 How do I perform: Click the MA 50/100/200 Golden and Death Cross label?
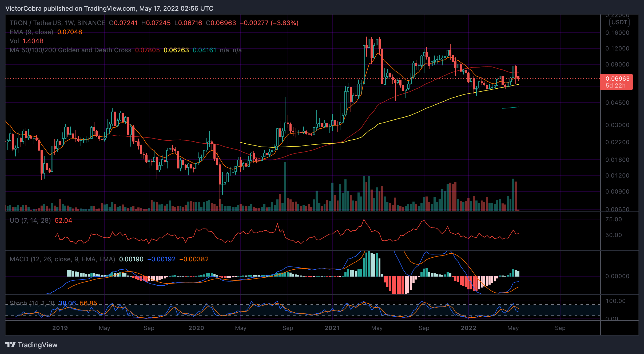70,50
